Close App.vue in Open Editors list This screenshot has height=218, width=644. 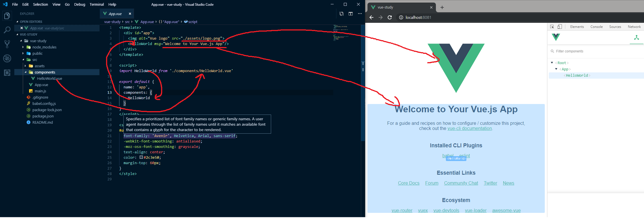click(x=22, y=28)
